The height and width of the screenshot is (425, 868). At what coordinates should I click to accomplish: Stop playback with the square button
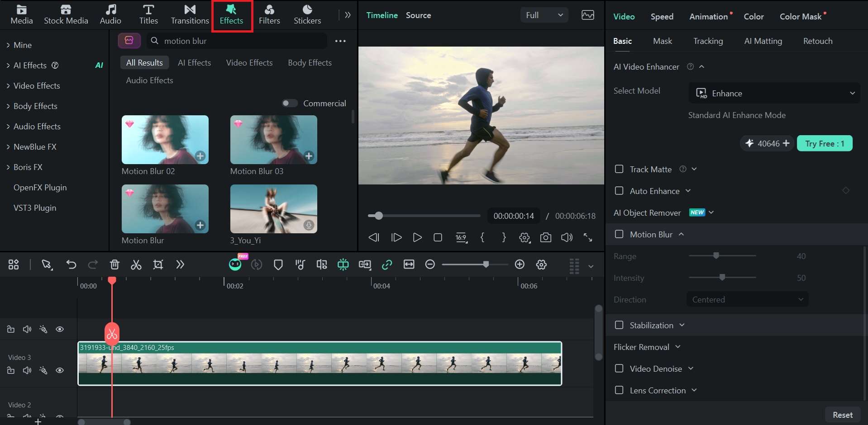(x=438, y=237)
